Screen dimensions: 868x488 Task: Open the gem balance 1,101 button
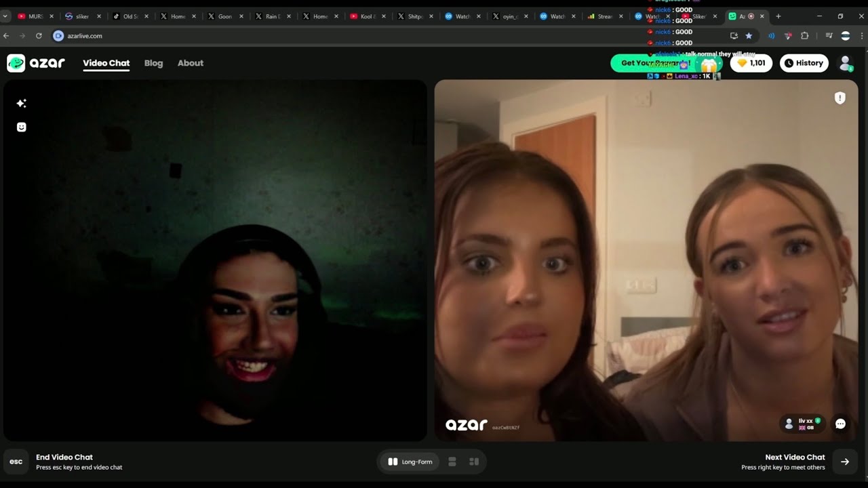pos(751,63)
